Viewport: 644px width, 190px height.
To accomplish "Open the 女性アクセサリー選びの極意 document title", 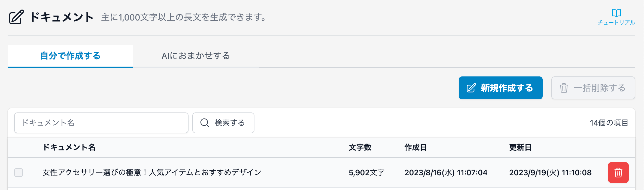I will [x=152, y=173].
